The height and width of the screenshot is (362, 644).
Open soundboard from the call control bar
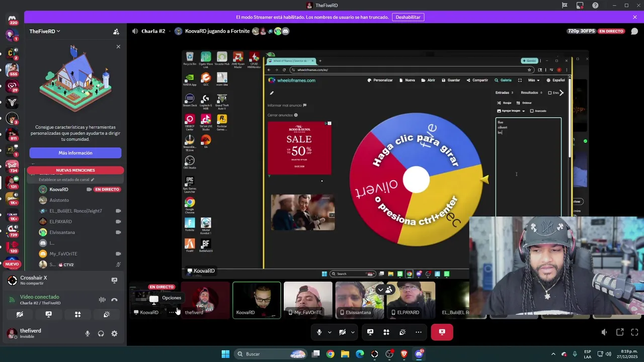(x=403, y=332)
